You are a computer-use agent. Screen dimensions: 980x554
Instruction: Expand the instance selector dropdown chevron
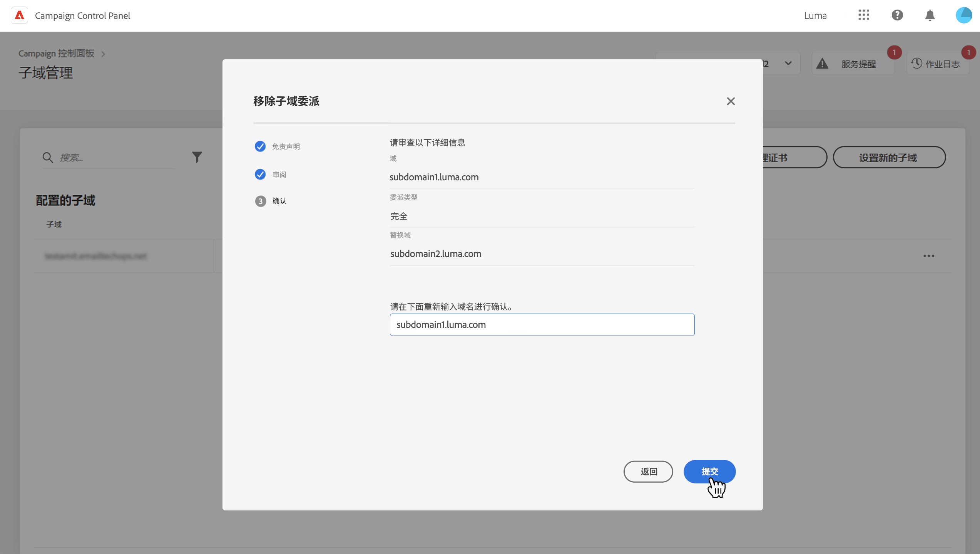tap(788, 64)
